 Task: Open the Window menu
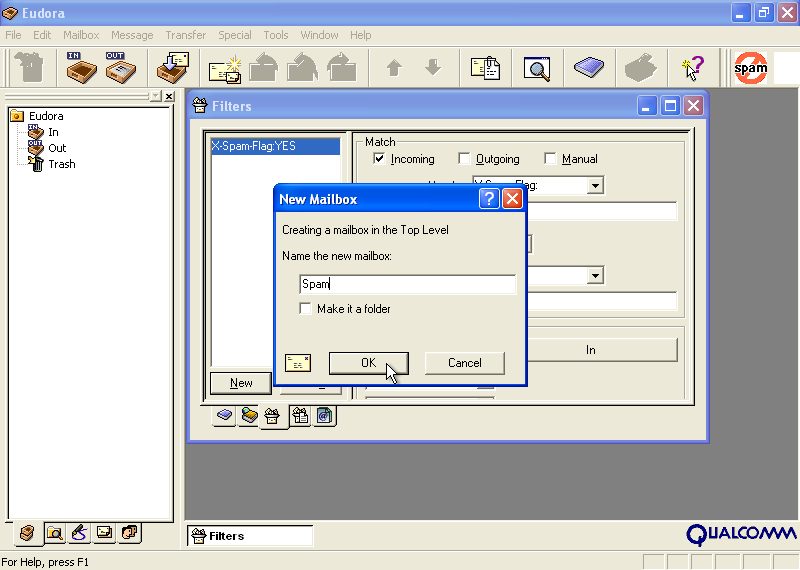[319, 35]
